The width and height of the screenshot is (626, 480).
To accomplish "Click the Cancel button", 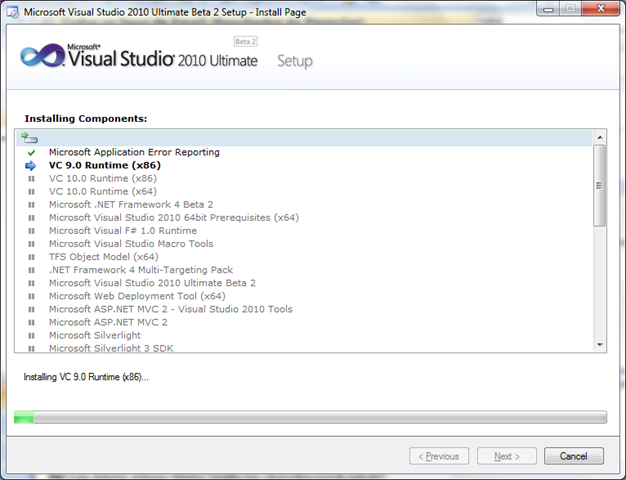I will point(574,456).
